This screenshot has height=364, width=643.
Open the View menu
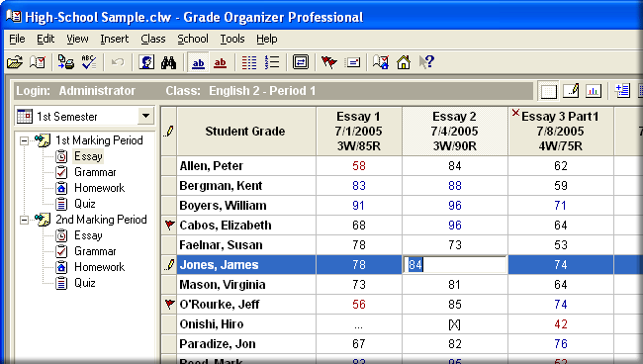coord(77,39)
